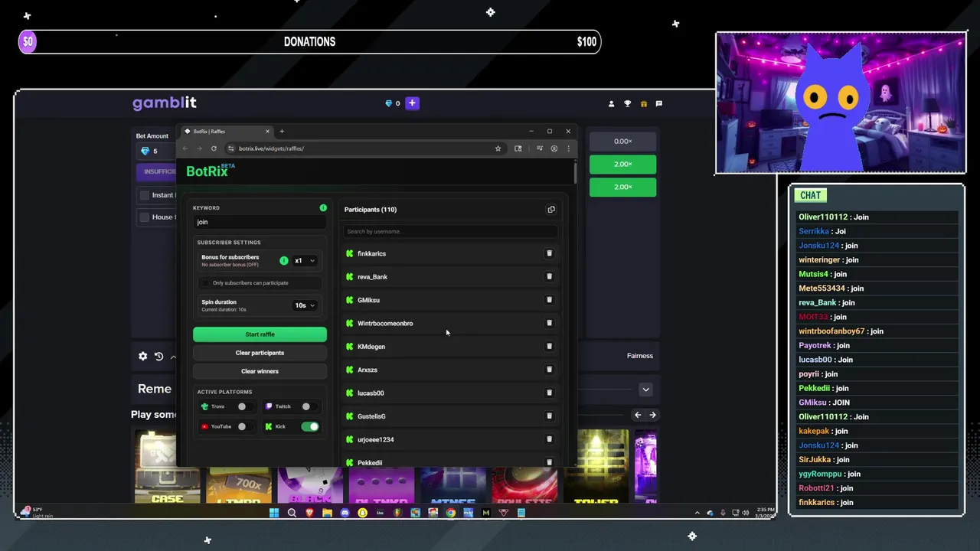
Task: Click the keyword info icon
Action: [x=323, y=207]
